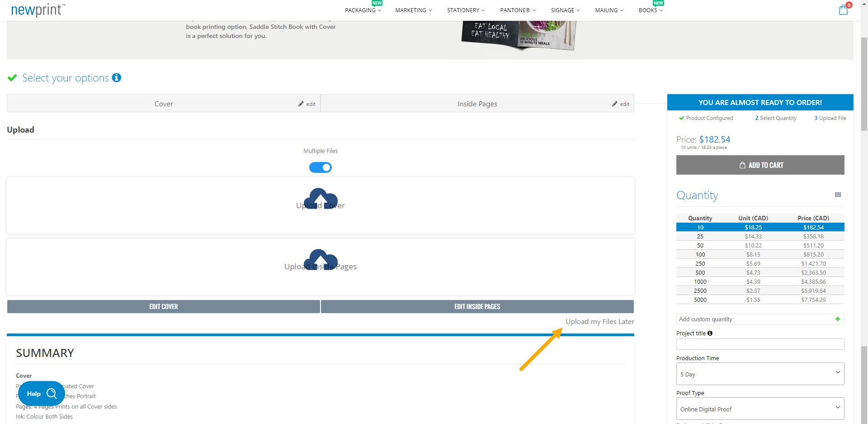This screenshot has height=424, width=868.
Task: Open the shopping cart icon
Action: pos(843,10)
